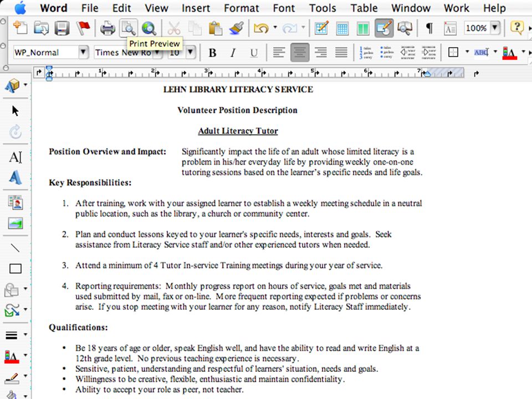Click the Insert Picture landscape icon

coord(16,223)
